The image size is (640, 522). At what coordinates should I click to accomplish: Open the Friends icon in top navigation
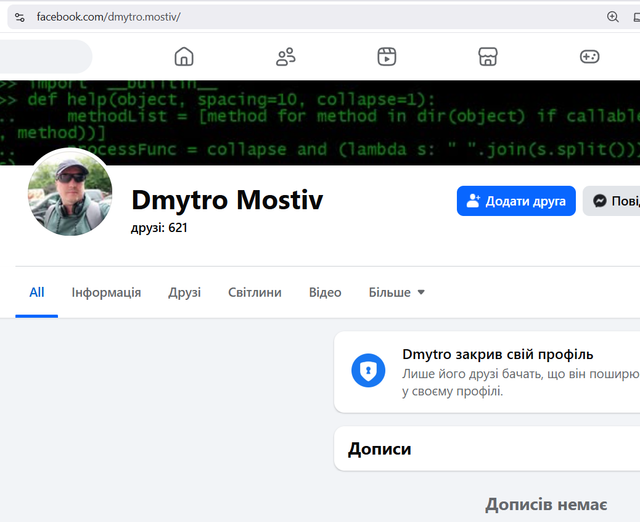pyautogui.click(x=285, y=56)
